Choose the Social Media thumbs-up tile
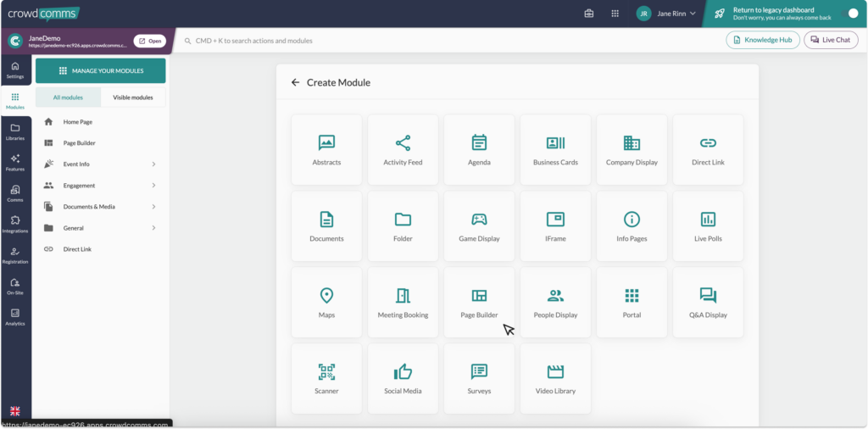The width and height of the screenshot is (868, 429). tap(403, 379)
